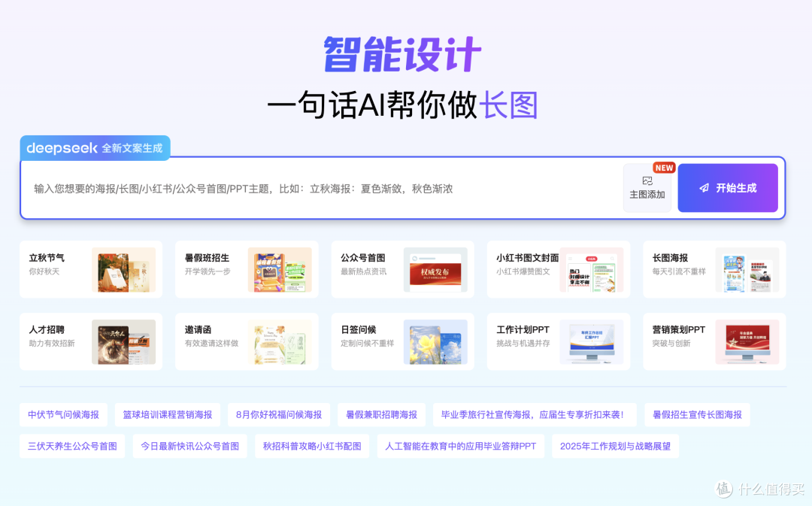Image resolution: width=812 pixels, height=506 pixels.
Task: Open the deepseek 全新文案生成 tab
Action: pos(95,148)
